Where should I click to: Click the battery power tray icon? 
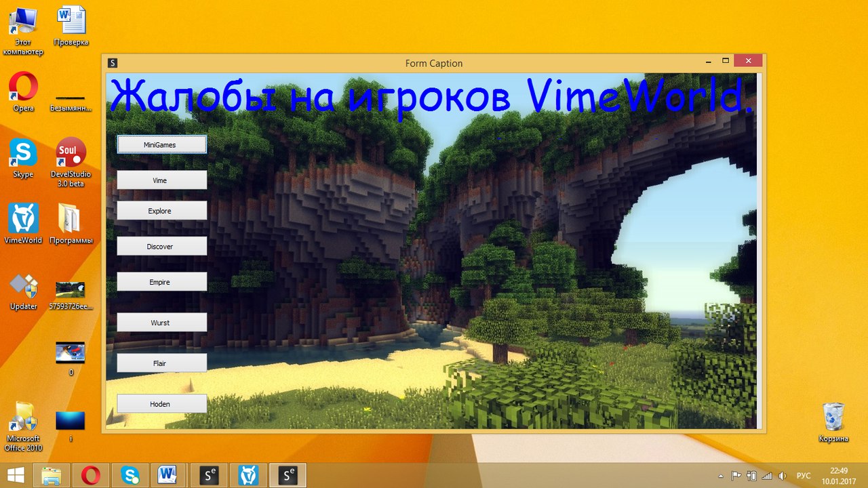pos(751,476)
